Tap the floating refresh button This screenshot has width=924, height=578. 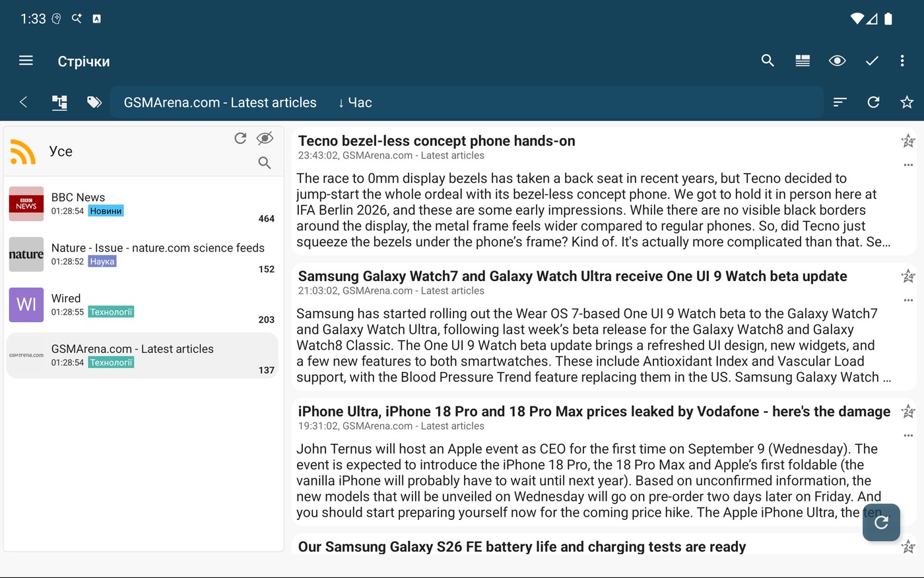click(881, 523)
